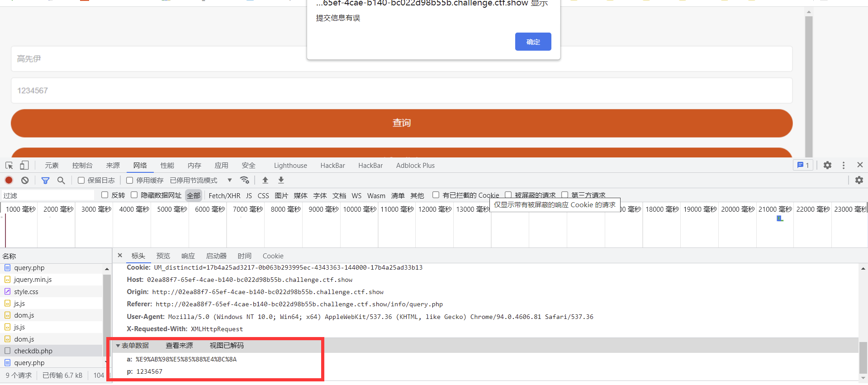Click 视图已解码 in form data
The image size is (868, 385).
[227, 346]
